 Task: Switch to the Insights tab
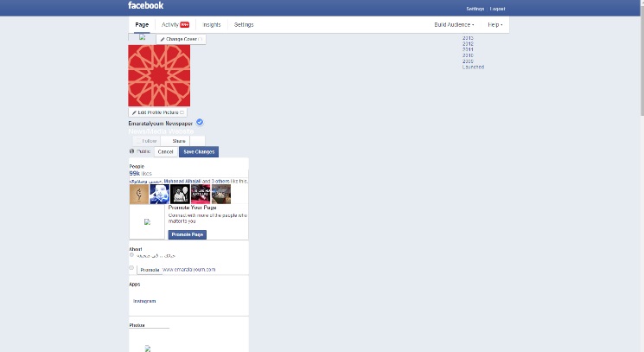coord(212,25)
